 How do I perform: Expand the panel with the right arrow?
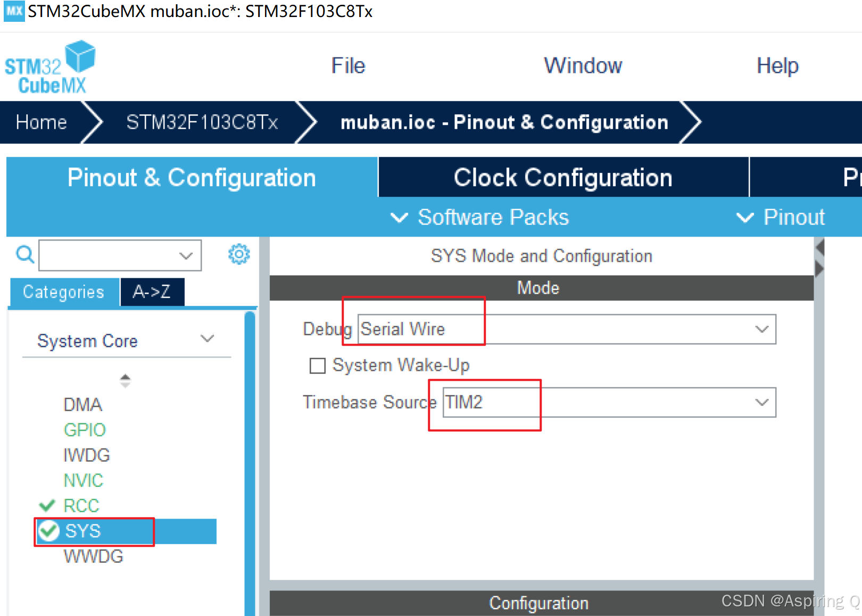coord(819,268)
